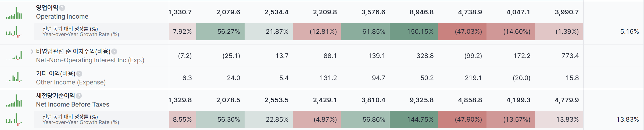Click the 5.16% average growth value
Viewport: 644px width, 130px height.
point(629,32)
